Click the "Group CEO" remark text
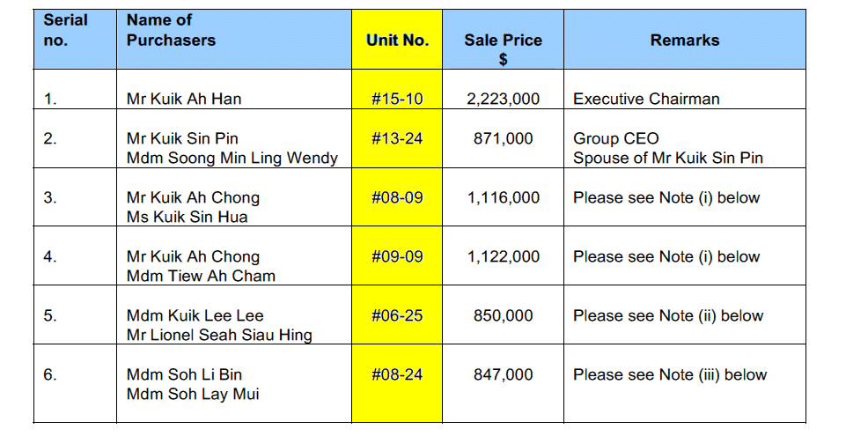Screen dimensions: 868x444 (x=615, y=139)
